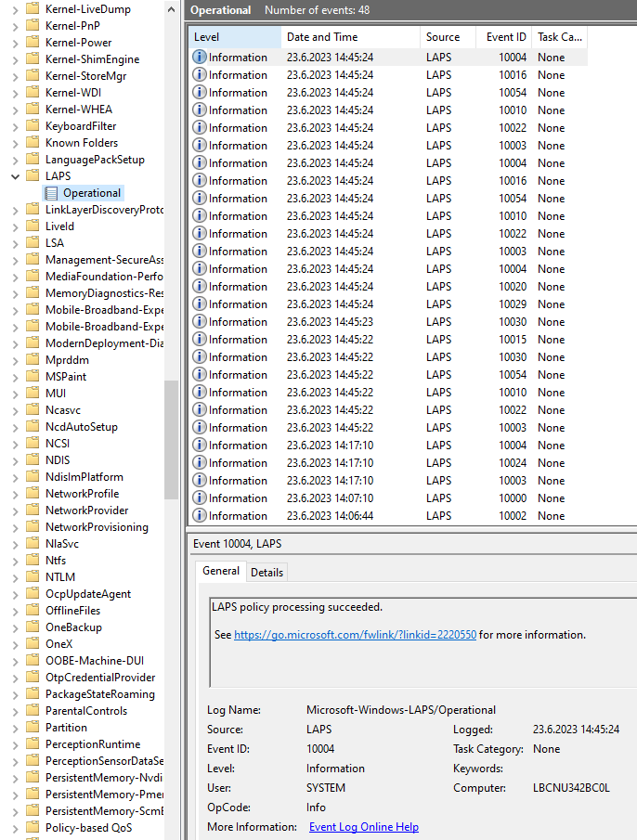Expand the NDIS tree node
The width and height of the screenshot is (637, 840).
pyautogui.click(x=15, y=460)
